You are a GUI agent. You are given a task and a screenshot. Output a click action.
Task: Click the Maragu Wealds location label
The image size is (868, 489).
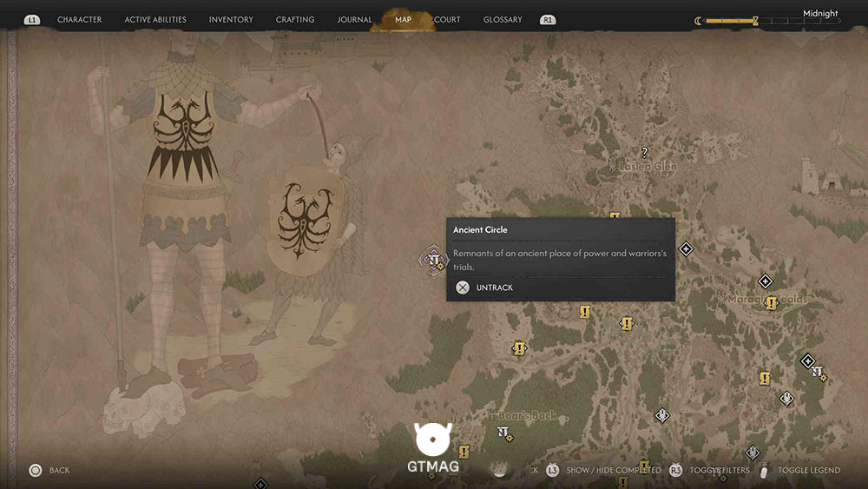[x=766, y=299]
